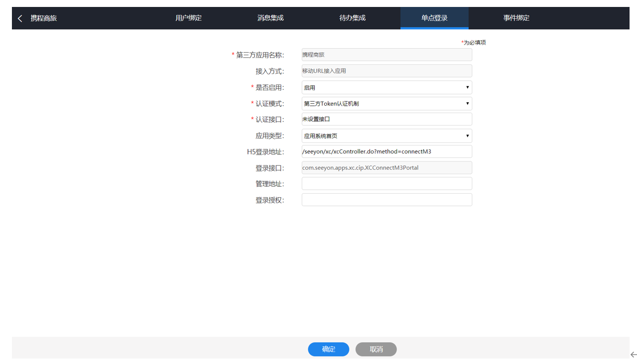This screenshot has width=637, height=364.
Task: Click the 携程商旅 title in header
Action: [44, 18]
